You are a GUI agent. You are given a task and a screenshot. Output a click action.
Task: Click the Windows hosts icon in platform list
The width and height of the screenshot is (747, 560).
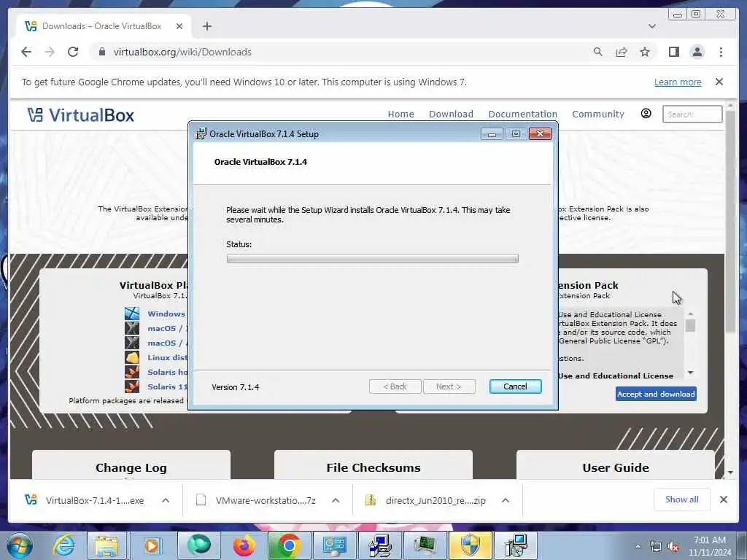tap(132, 314)
